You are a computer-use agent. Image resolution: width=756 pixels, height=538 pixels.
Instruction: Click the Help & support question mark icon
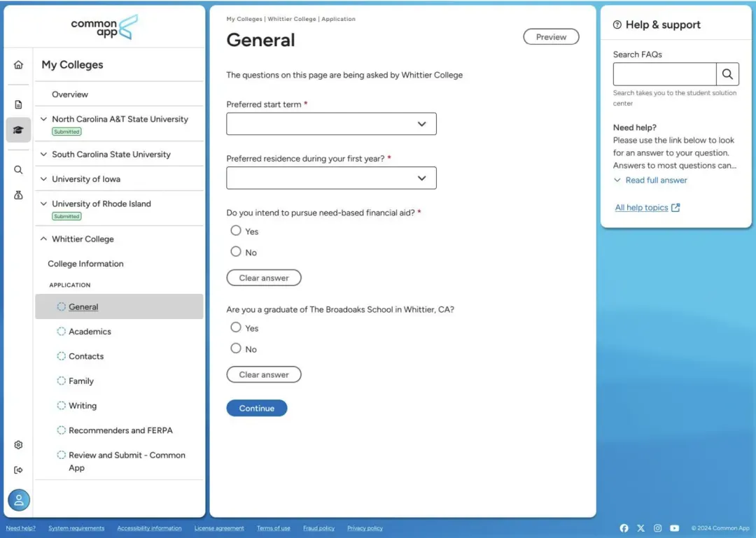(x=617, y=24)
